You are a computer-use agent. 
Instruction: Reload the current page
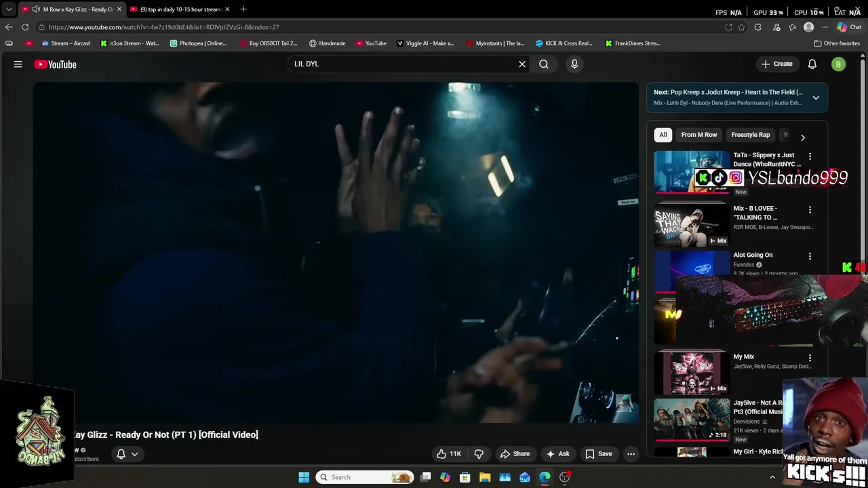click(25, 27)
